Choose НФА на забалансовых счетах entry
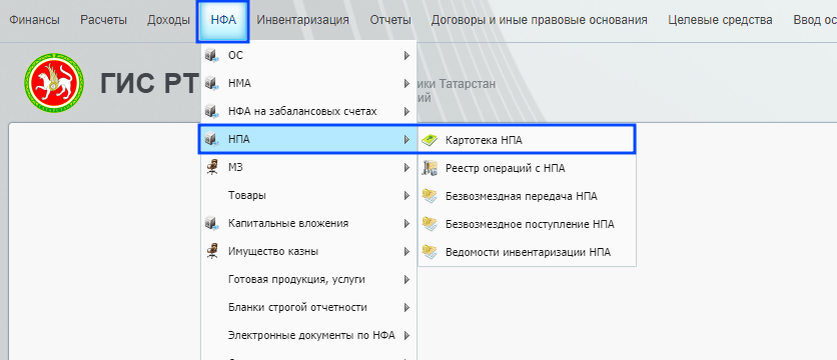The height and width of the screenshot is (360, 837). click(x=309, y=112)
